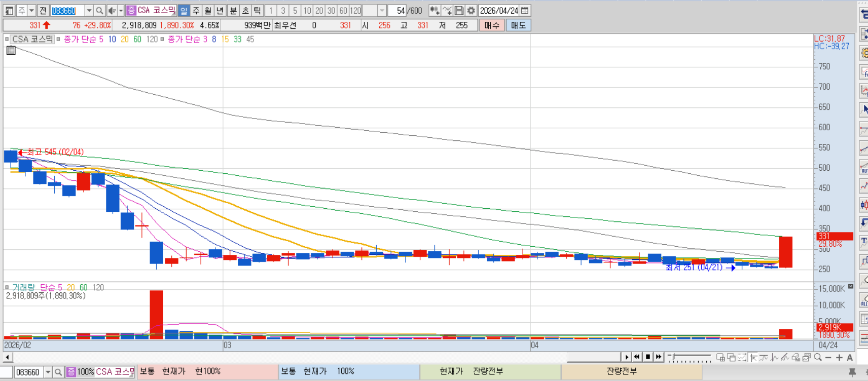Open the calendar date picker icon
The width and height of the screenshot is (868, 381).
[525, 11]
